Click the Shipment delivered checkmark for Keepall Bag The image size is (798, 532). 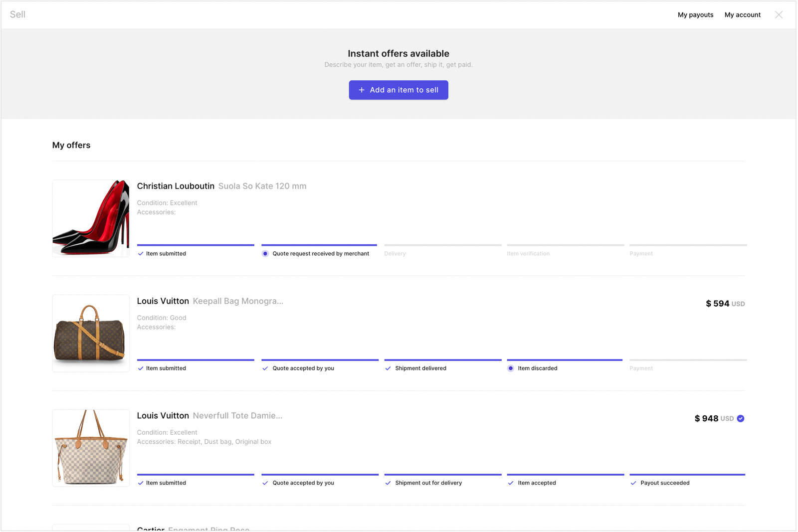(x=388, y=368)
